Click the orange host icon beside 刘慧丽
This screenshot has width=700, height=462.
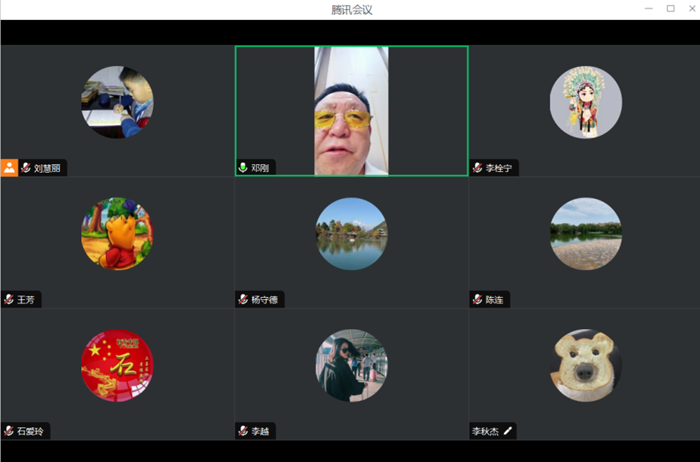click(9, 168)
